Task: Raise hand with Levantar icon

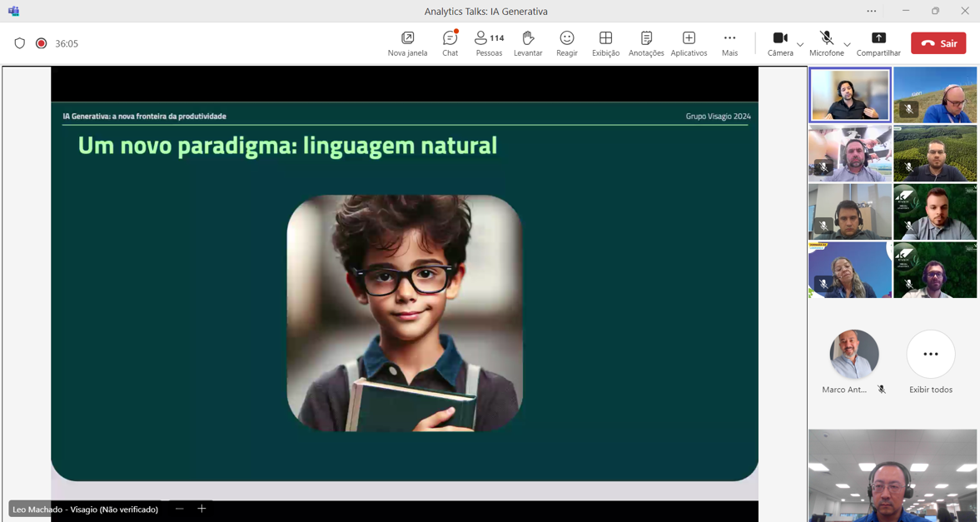Action: [x=528, y=43]
